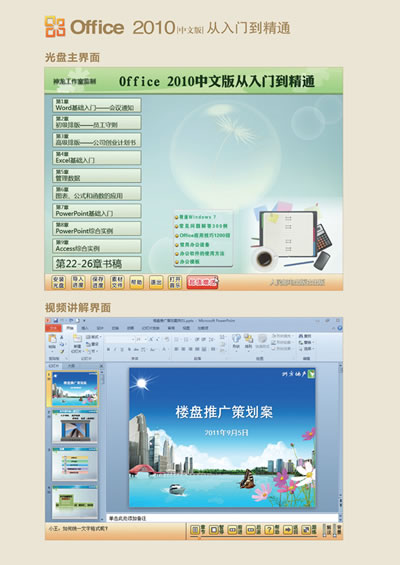Screen dimensions: 400x565
Task: Open chapter 3 高级排版 公司创业计划书
Action: pos(97,140)
